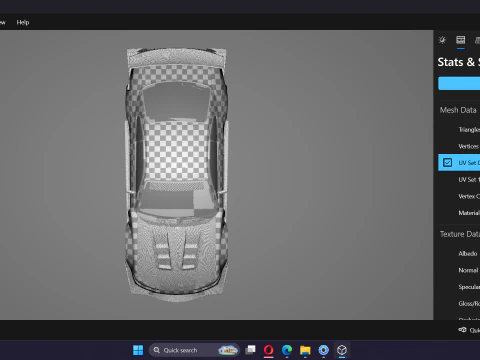Select the Triangles mesh data row
This screenshot has width=480, height=360.
tap(459, 130)
